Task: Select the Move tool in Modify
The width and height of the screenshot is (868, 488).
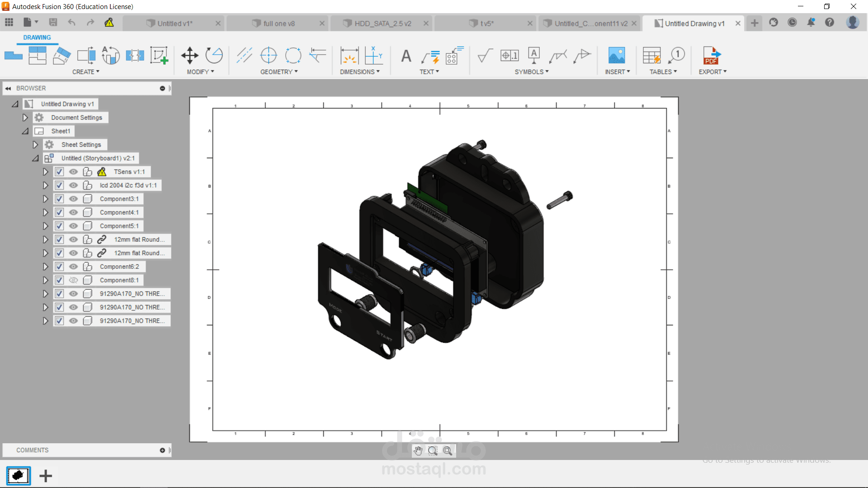Action: (x=189, y=56)
